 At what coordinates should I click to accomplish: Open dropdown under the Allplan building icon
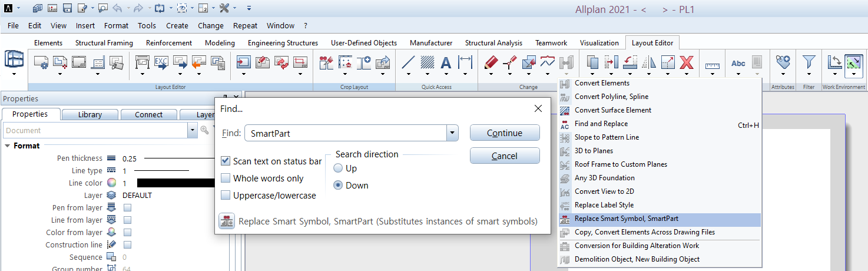coord(14,74)
